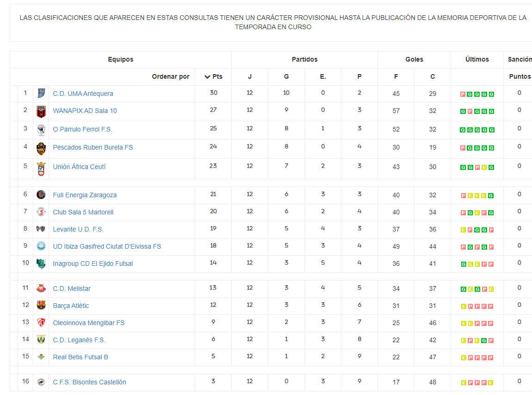Click the WANAPIX AD Sala 10 crest
Screen dimensions: 532x395
pyautogui.click(x=41, y=112)
